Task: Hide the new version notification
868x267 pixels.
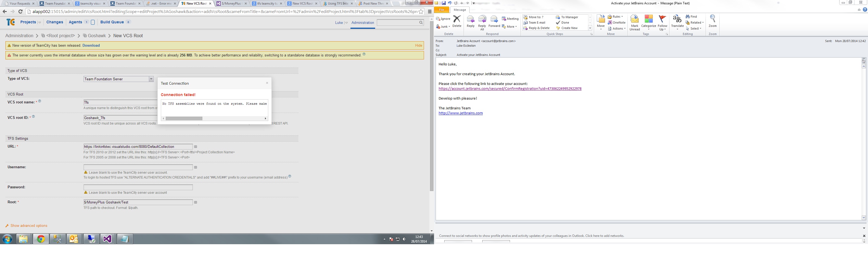Action: point(419,46)
